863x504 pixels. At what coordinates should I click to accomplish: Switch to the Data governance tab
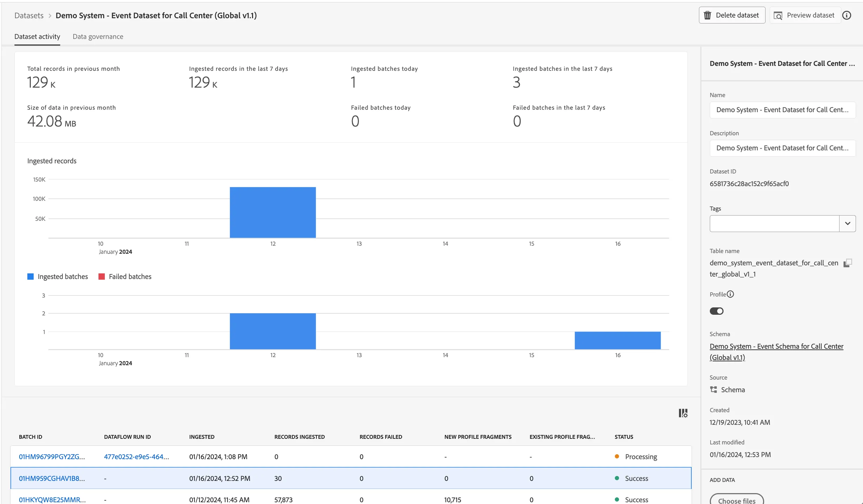(x=98, y=36)
